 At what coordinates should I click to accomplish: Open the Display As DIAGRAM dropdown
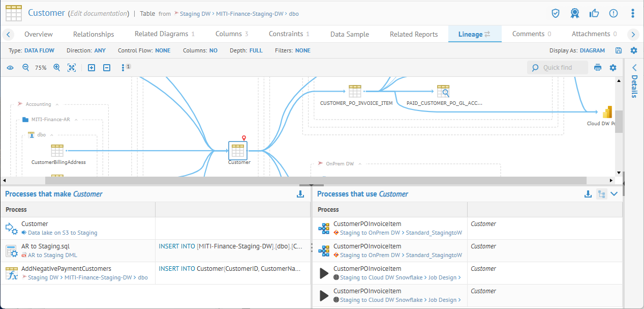pos(592,50)
